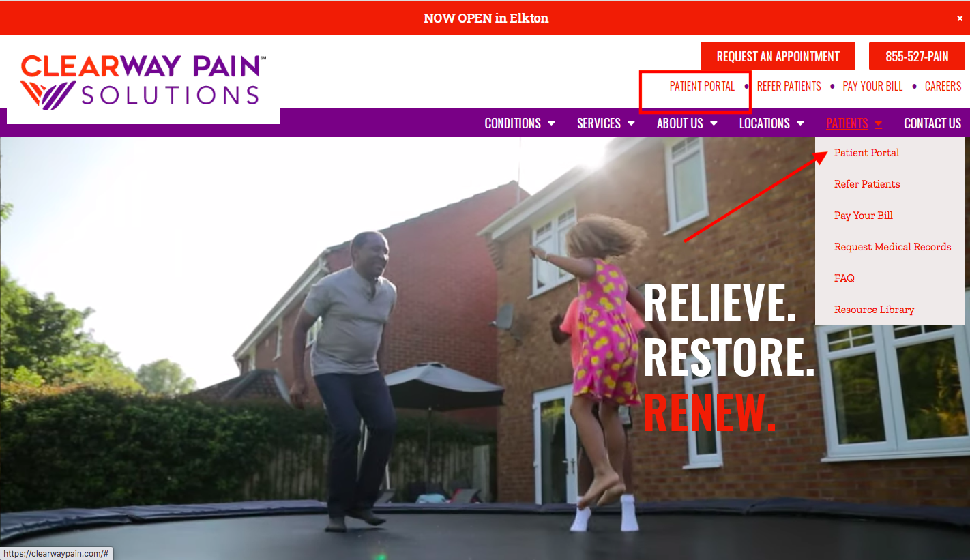The width and height of the screenshot is (970, 560).
Task: Choose Refer Patients from dropdown list
Action: click(x=867, y=184)
